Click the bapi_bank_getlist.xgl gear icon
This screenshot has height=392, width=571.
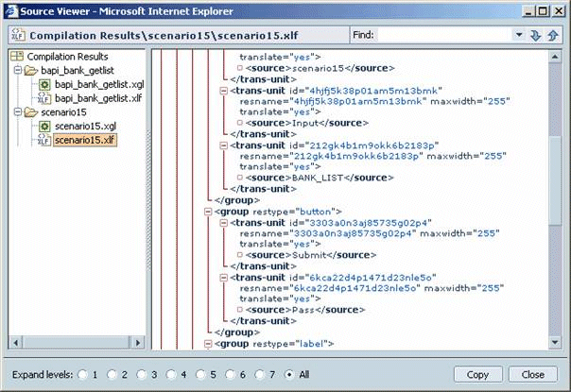tap(44, 85)
